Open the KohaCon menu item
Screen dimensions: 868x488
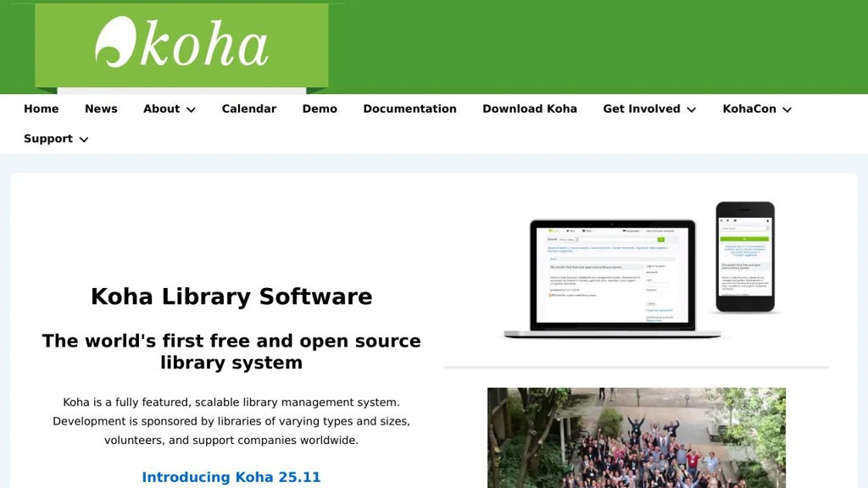click(x=749, y=109)
